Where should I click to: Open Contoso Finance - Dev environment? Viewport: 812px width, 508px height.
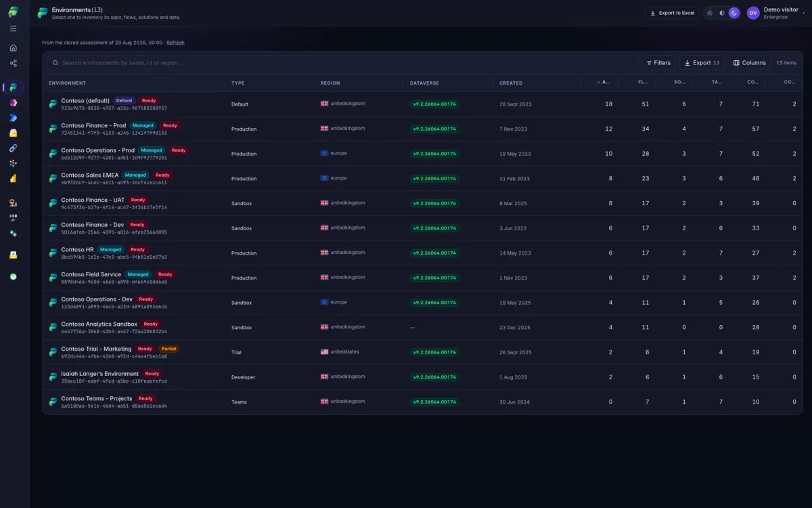(93, 225)
